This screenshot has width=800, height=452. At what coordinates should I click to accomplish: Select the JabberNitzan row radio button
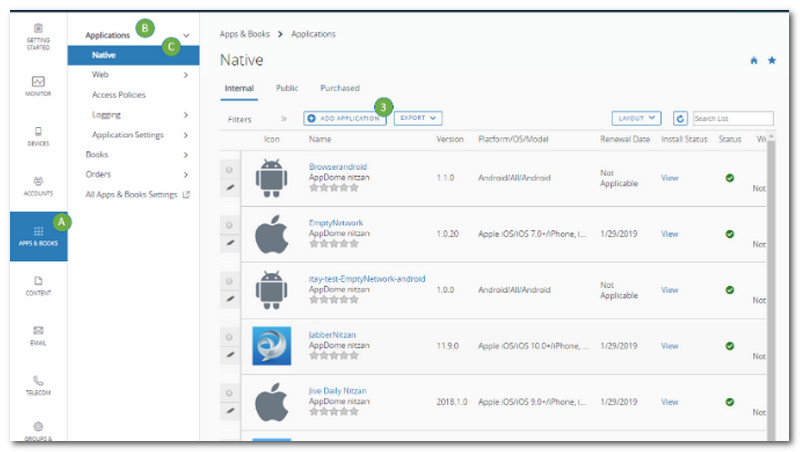pyautogui.click(x=229, y=337)
